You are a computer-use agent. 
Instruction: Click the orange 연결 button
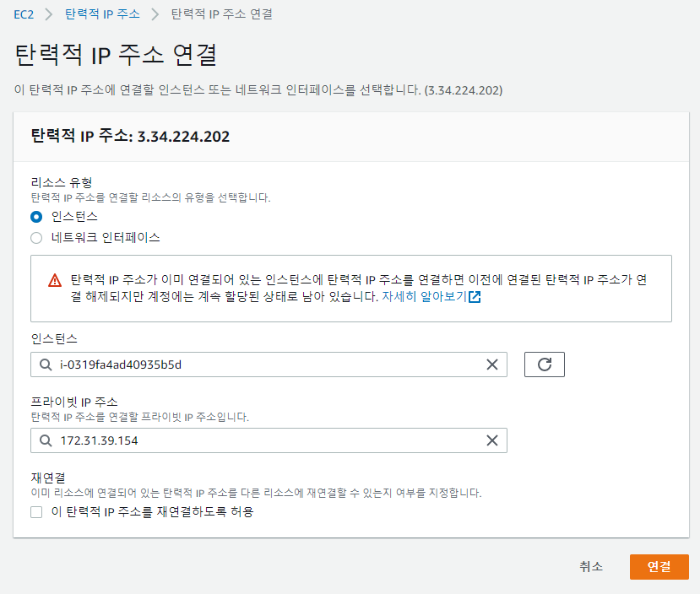coord(659,567)
